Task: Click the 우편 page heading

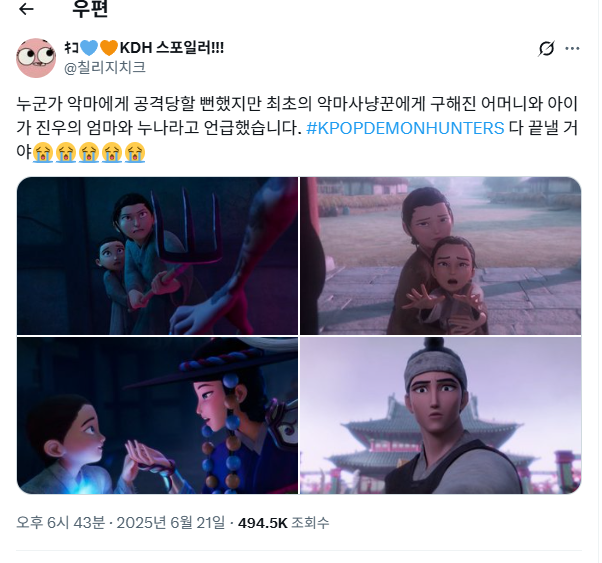Action: (90, 9)
